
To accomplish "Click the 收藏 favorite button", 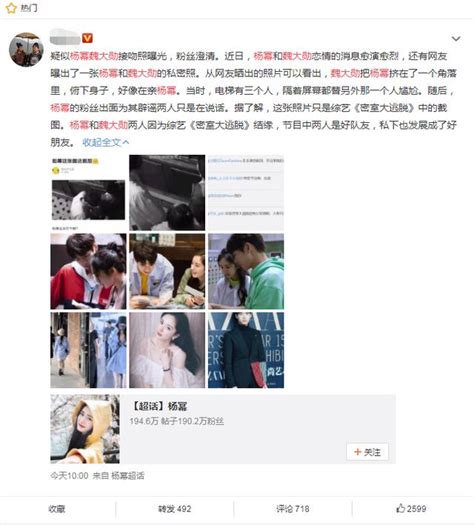I will (57, 509).
